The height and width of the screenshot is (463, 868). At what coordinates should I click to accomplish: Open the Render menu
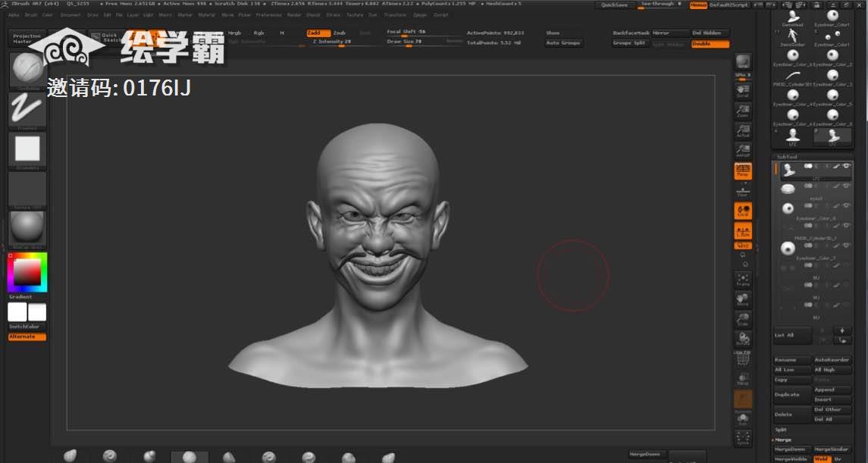[294, 15]
